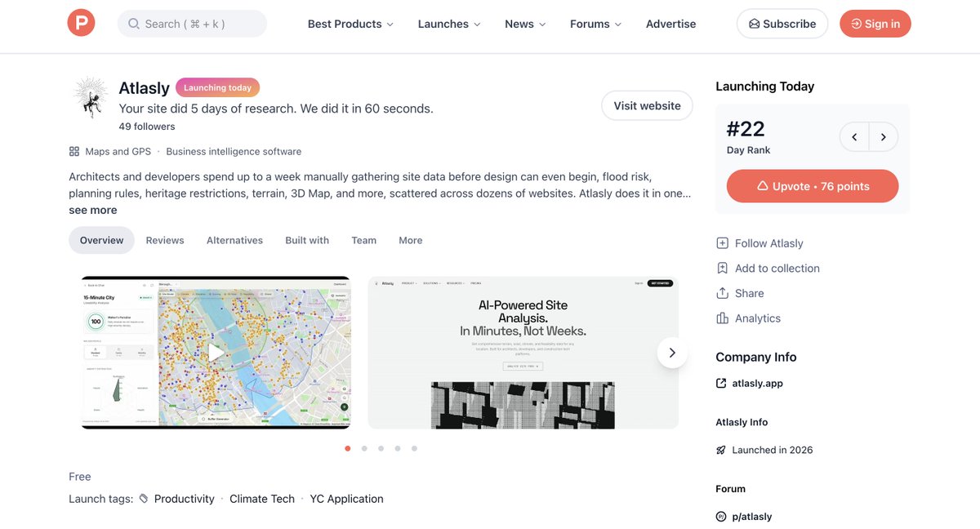980x529 pixels.
Task: Select the first gallery pagination dot
Action: pyautogui.click(x=348, y=448)
